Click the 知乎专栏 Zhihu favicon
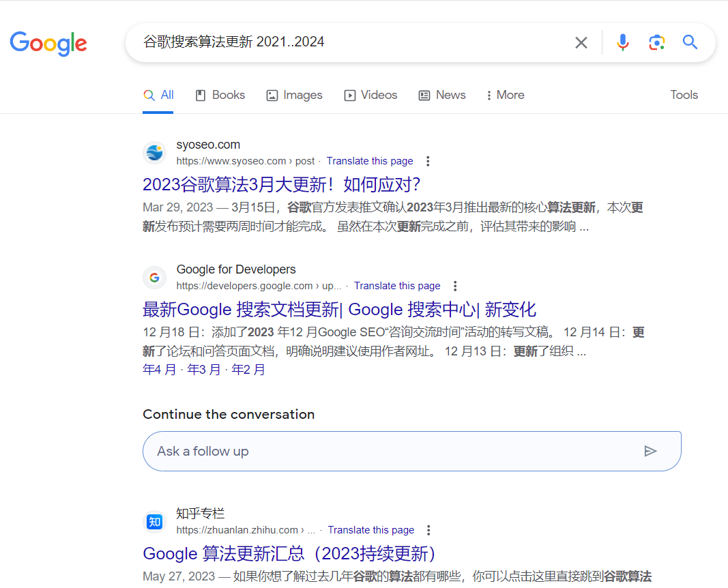The width and height of the screenshot is (728, 588). tap(155, 522)
